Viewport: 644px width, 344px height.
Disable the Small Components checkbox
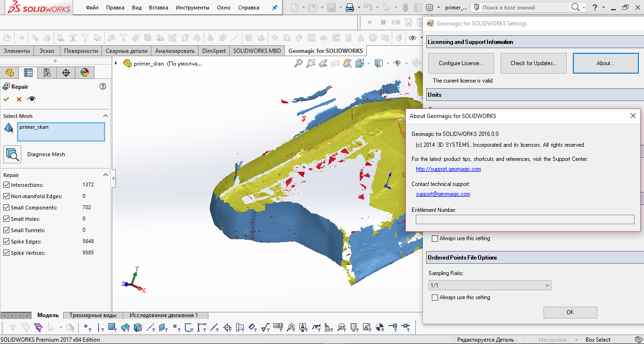(7, 208)
